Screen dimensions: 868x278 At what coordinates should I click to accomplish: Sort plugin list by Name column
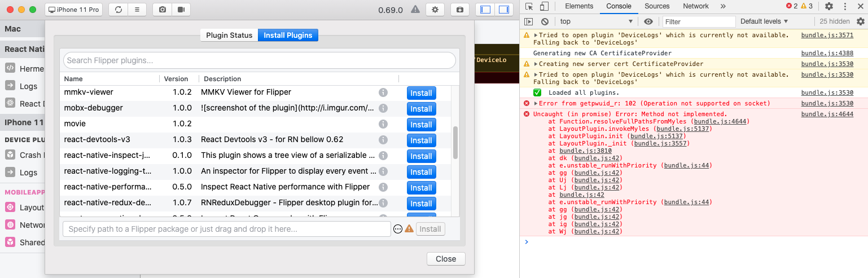tap(73, 79)
